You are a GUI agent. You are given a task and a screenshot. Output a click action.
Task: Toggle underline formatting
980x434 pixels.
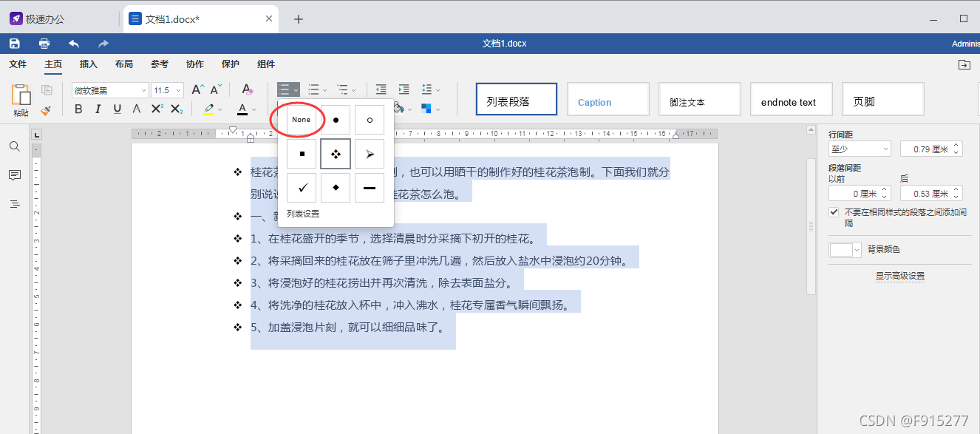coord(118,109)
